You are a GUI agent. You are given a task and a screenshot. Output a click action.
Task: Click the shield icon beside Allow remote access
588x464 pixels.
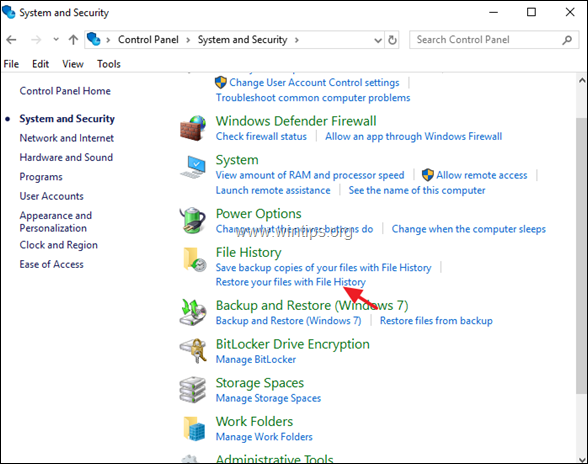[x=428, y=175]
